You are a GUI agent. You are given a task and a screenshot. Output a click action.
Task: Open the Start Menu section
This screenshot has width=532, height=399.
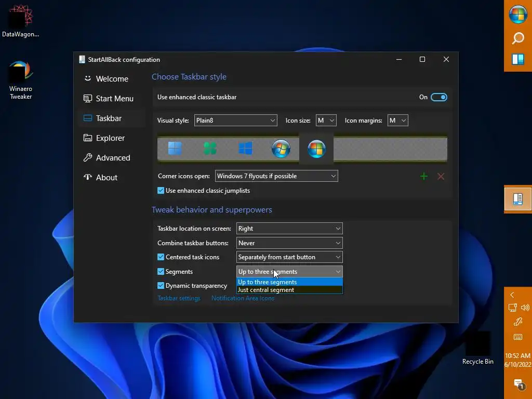(112, 99)
